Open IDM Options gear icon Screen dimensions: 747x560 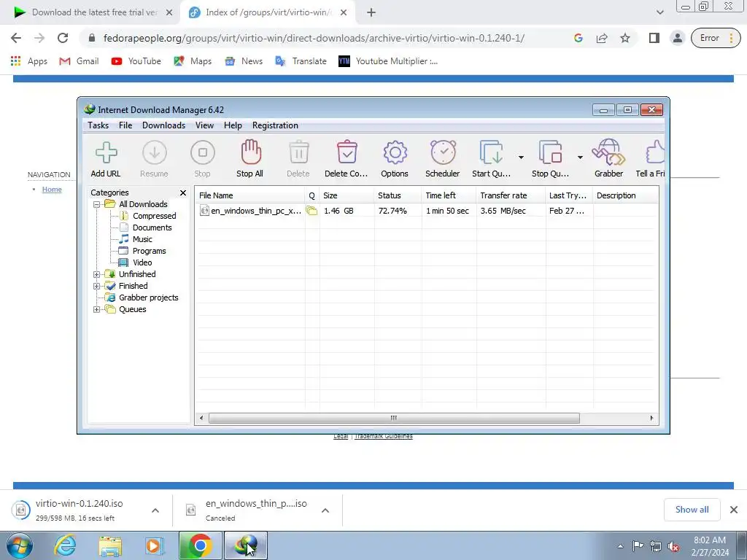point(395,153)
